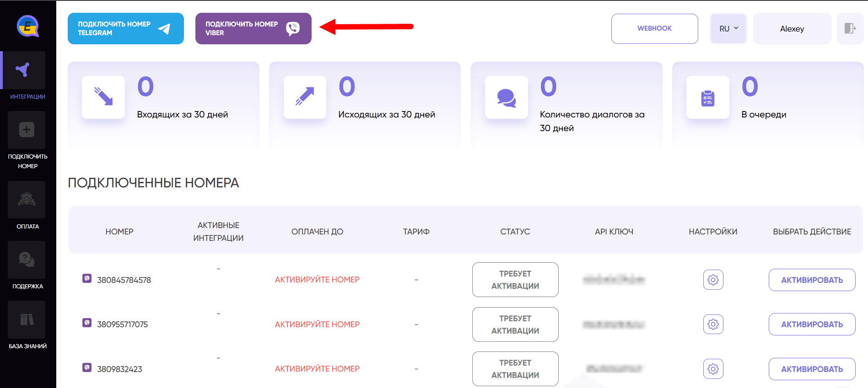
Task: Select phone number 380955717075
Action: pyautogui.click(x=123, y=324)
